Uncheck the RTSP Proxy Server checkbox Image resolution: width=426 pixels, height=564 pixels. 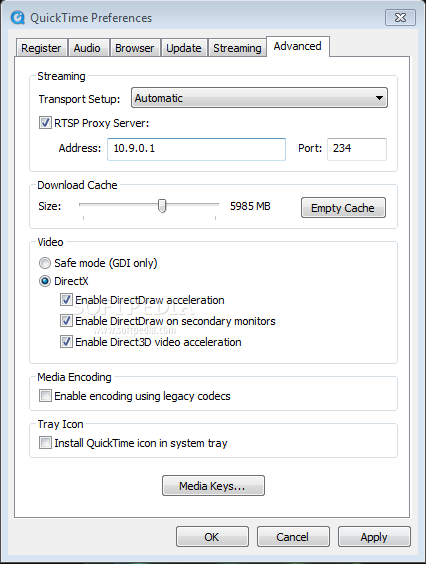tap(45, 123)
